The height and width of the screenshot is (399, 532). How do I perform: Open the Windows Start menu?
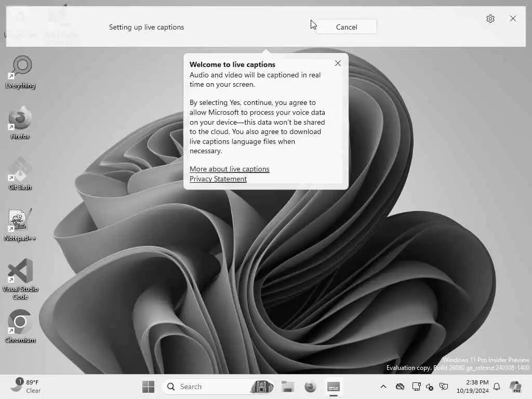tap(148, 387)
